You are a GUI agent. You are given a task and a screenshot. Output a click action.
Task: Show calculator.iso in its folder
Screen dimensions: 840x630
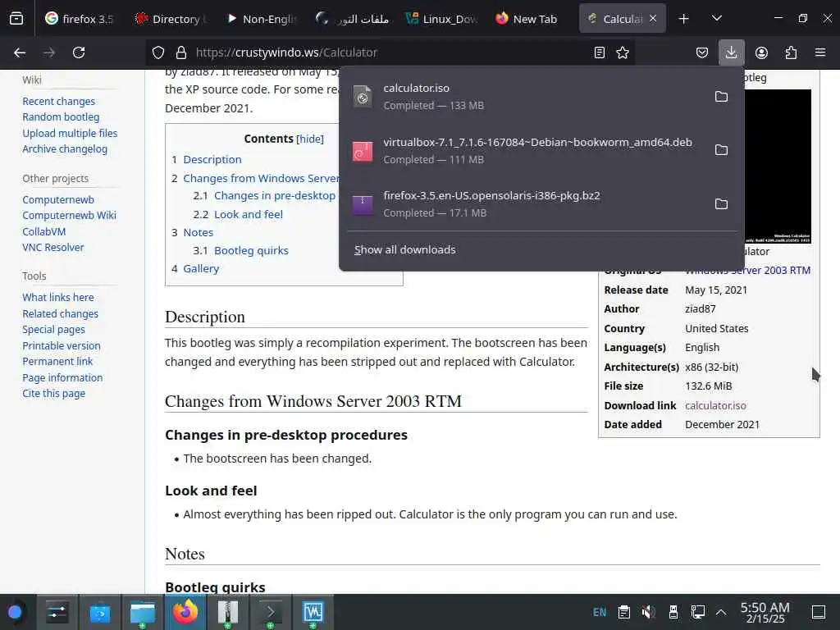721,97
